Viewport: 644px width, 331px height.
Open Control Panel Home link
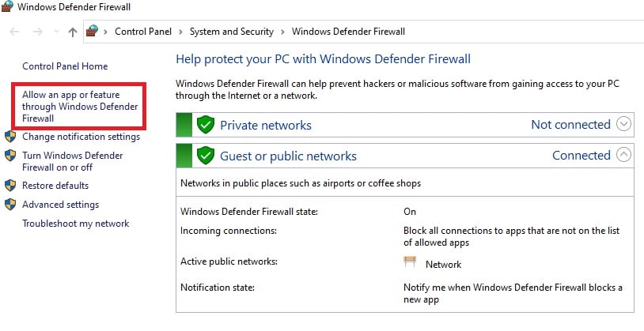tap(65, 66)
